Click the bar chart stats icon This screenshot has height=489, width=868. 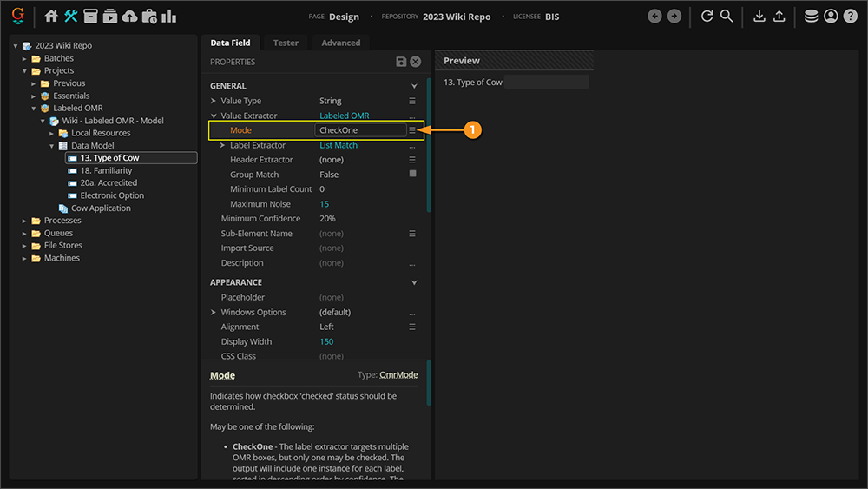[x=168, y=17]
